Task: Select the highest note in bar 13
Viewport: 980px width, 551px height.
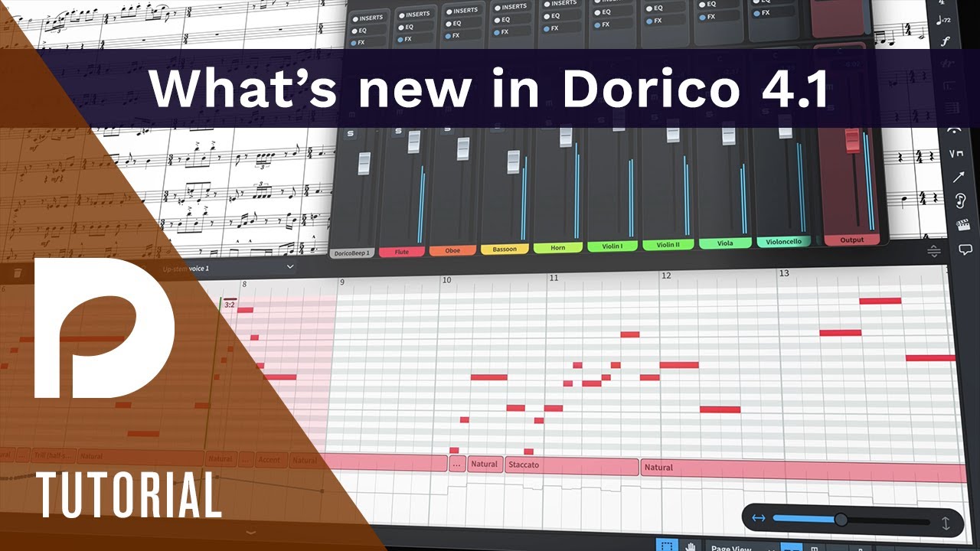Action: [880, 301]
